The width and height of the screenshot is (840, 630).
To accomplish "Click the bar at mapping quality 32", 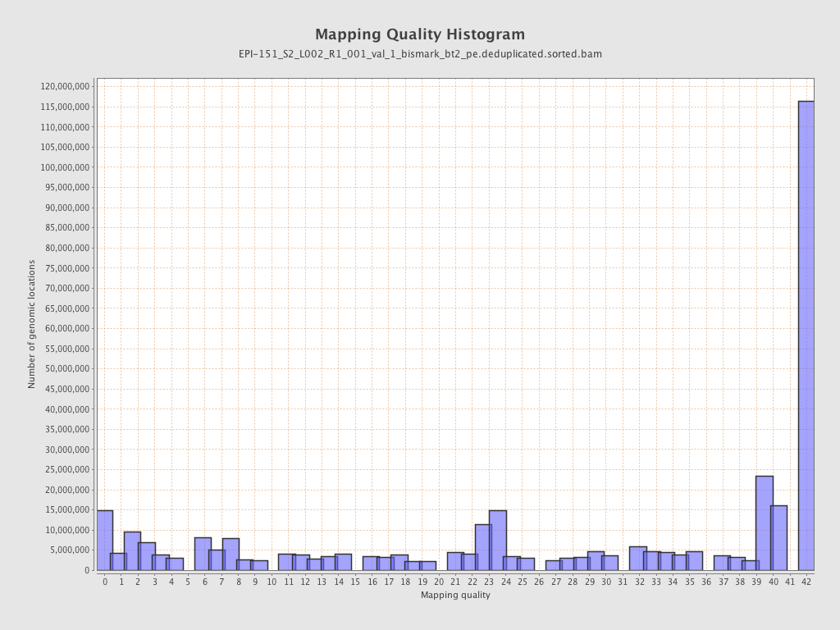I will tap(638, 559).
